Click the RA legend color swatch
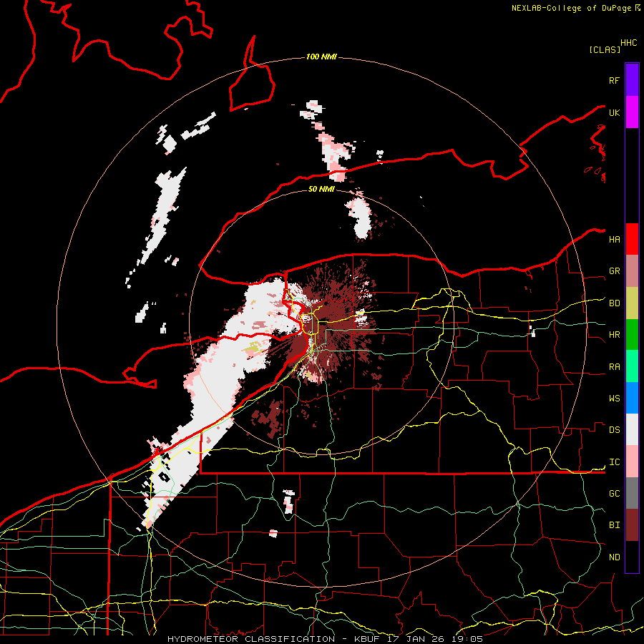The width and height of the screenshot is (644, 644). [x=632, y=366]
